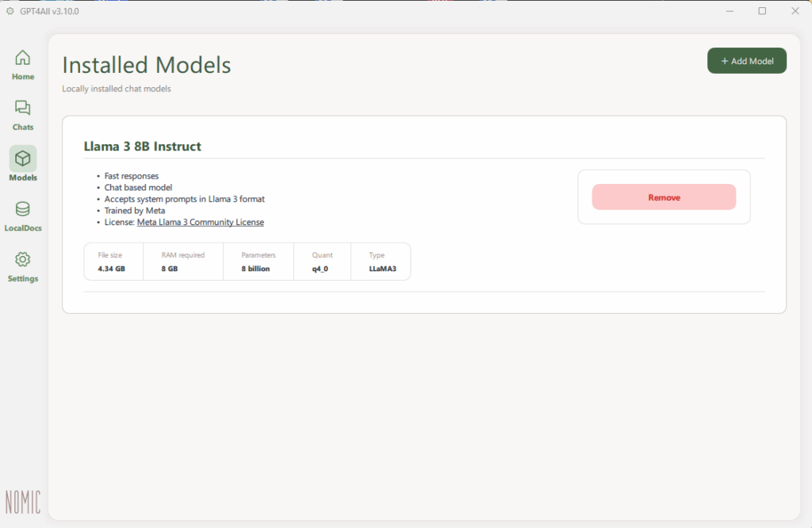Click the RAM required cell showing 8 GB
Image resolution: width=812 pixels, height=528 pixels.
tap(182, 268)
